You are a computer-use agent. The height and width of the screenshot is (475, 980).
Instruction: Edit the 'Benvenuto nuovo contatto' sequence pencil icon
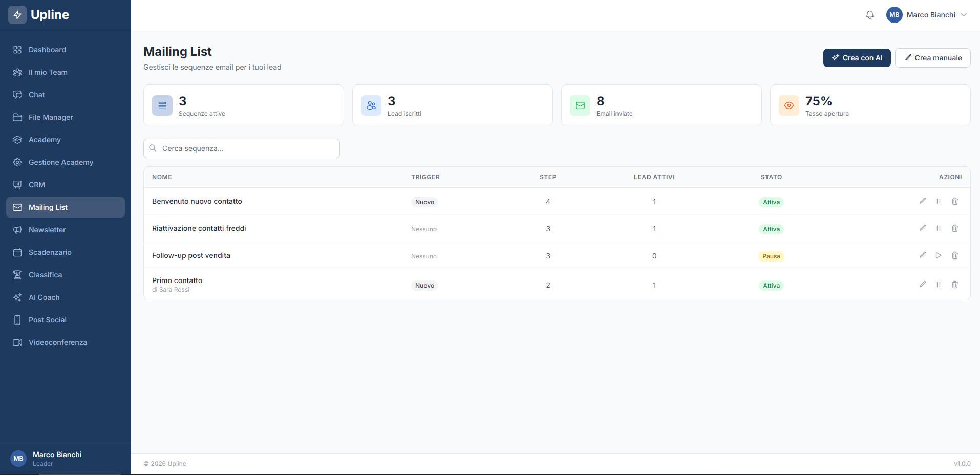tap(923, 201)
